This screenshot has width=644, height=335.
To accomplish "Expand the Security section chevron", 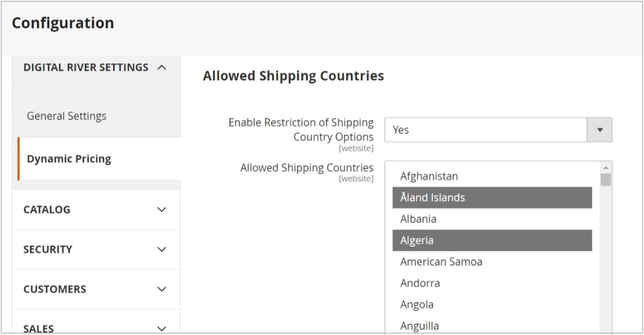I will click(162, 249).
